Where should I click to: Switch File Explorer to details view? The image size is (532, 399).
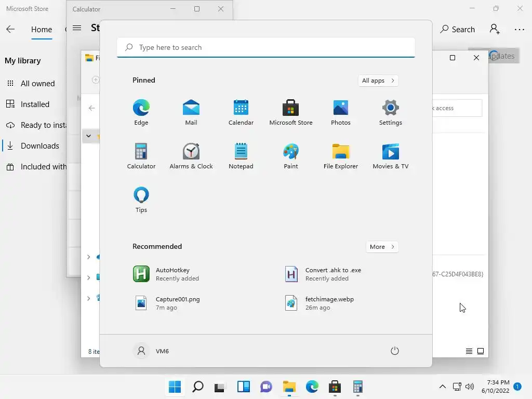(x=469, y=351)
